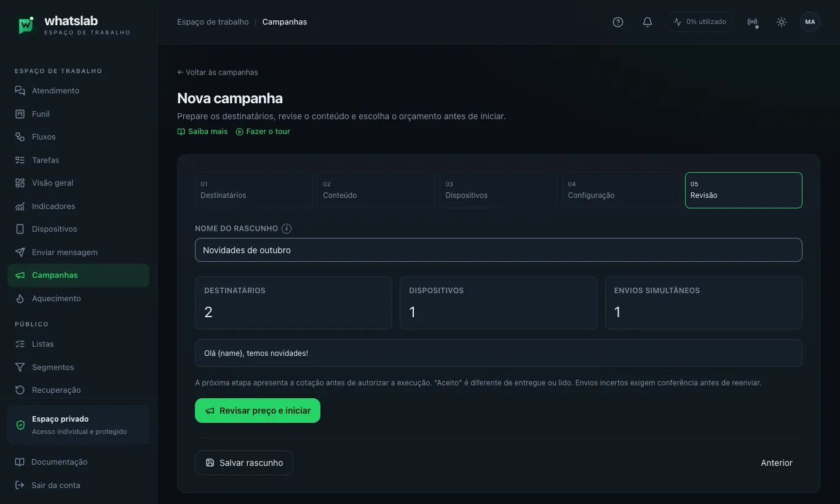The image size is (840, 504).
Task: Open Enviar mensagem in the sidebar
Action: 78,252
